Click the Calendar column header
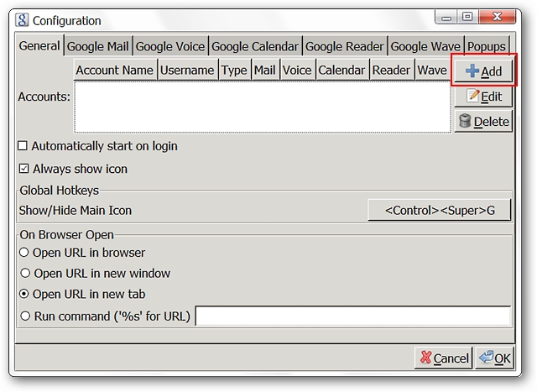 [x=342, y=70]
